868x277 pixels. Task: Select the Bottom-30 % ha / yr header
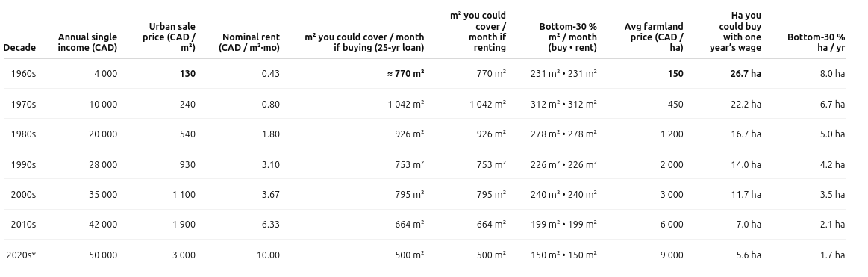tap(816, 43)
